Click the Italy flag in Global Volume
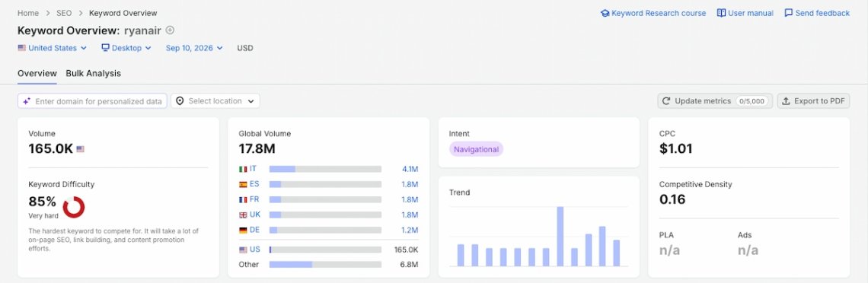868x283 pixels. tap(242, 169)
